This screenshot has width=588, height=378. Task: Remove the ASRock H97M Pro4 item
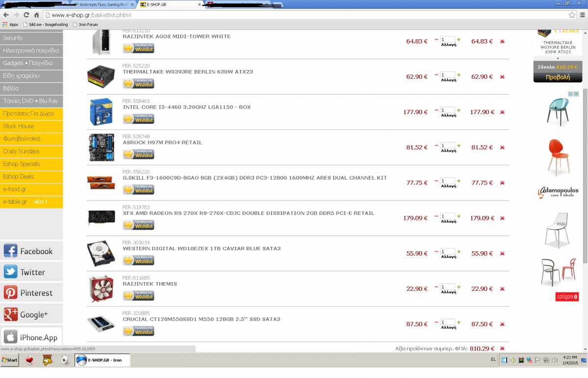tap(502, 147)
